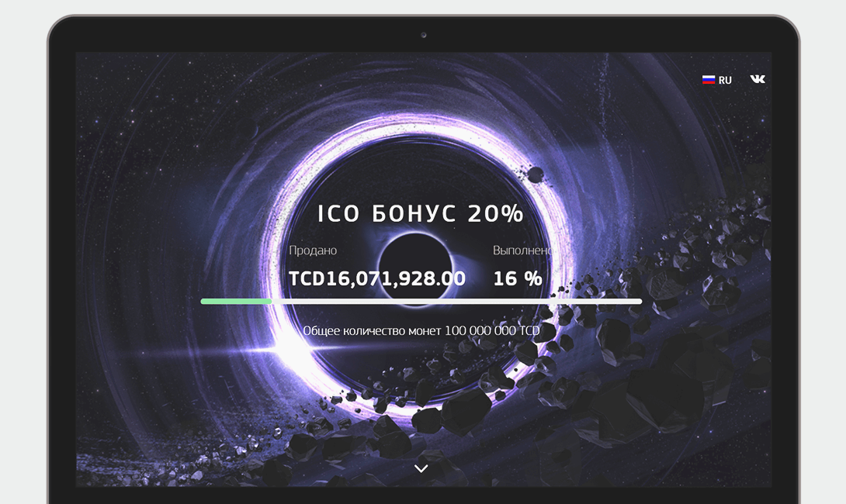
Task: Select the TCD16,071,928.00 sold amount
Action: (x=376, y=278)
